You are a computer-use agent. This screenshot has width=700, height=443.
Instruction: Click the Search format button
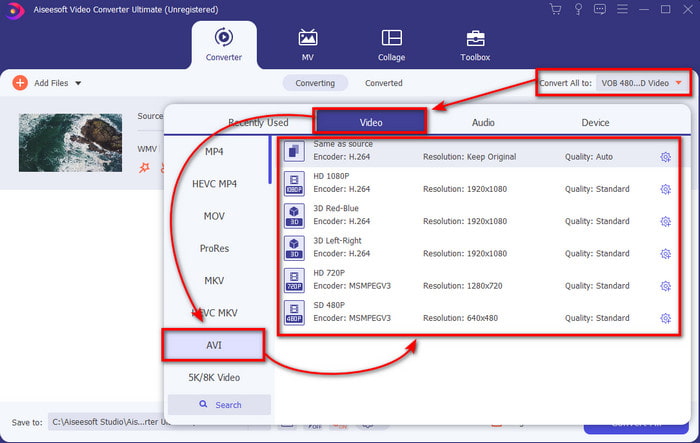click(220, 405)
